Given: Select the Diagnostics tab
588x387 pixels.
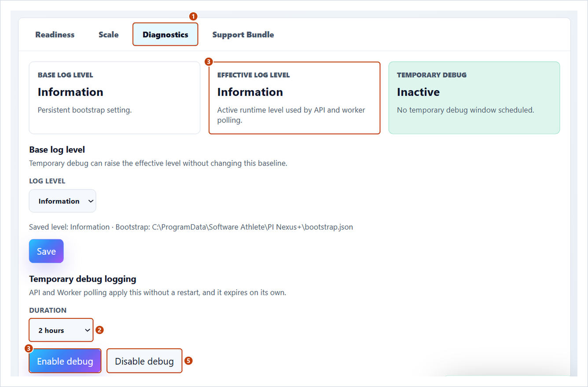Looking at the screenshot, I should pos(165,35).
